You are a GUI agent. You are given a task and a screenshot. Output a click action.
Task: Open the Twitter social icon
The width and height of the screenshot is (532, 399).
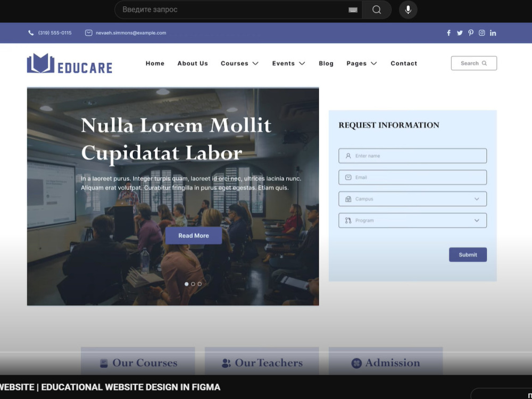coord(460,33)
